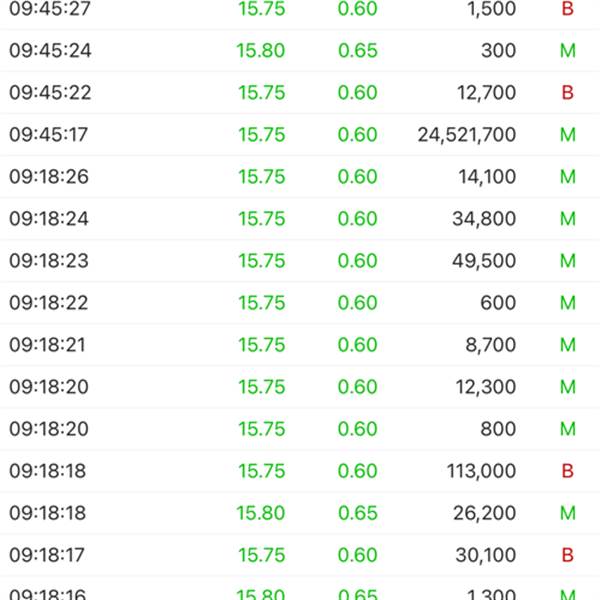This screenshot has height=600, width=600.
Task: Select the 49,500 volume trade
Action: click(484, 261)
